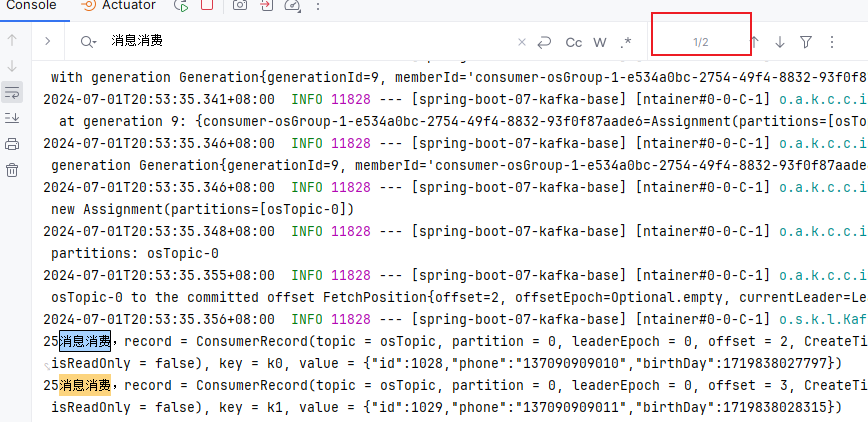Image resolution: width=868 pixels, height=422 pixels.
Task: Click the new line icon in search bar
Action: pyautogui.click(x=545, y=42)
